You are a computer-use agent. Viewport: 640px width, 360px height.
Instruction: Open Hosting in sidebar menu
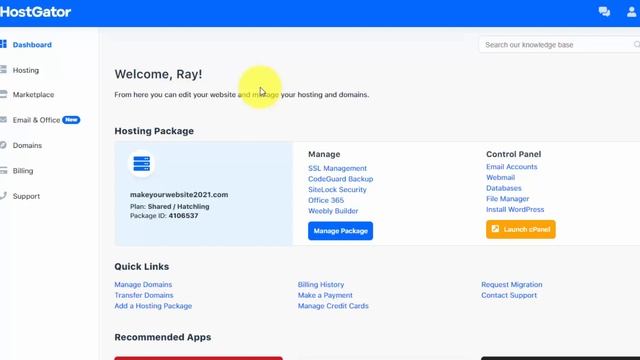point(26,70)
